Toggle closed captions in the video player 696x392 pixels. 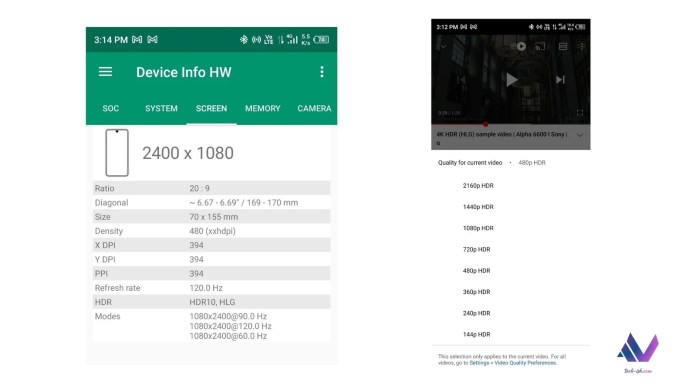pyautogui.click(x=563, y=46)
